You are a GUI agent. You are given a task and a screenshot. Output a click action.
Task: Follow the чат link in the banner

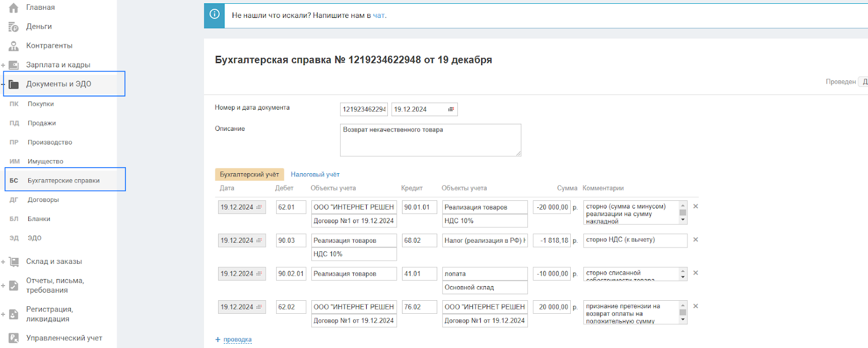tap(379, 15)
